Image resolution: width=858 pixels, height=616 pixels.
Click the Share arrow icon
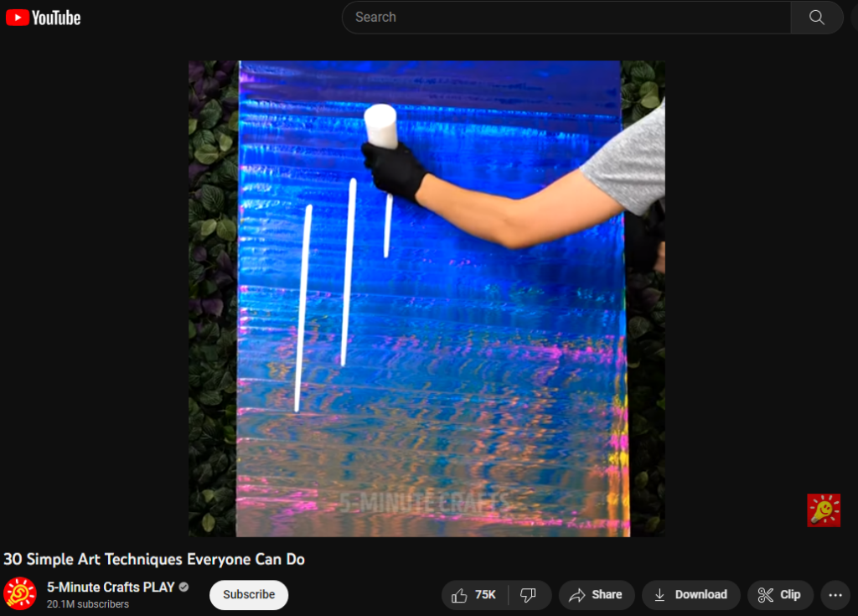point(576,595)
